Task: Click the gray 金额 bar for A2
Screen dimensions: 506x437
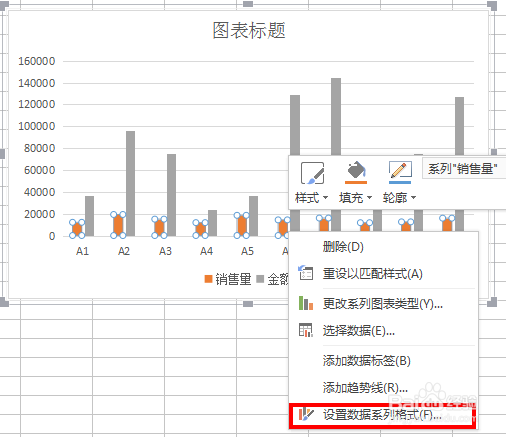Action: (130, 183)
